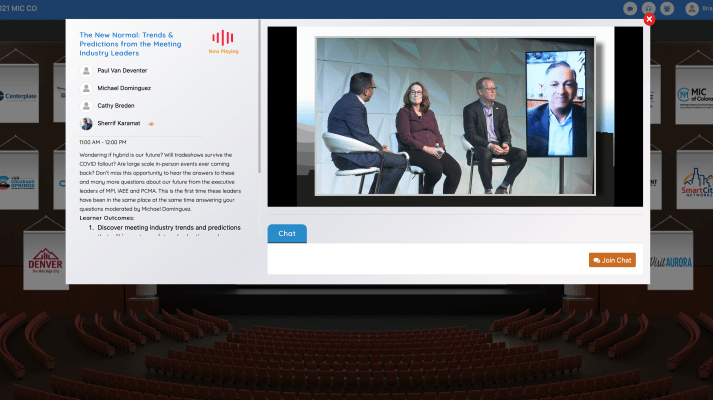Open the Centerplate sponsor banner
The width and height of the screenshot is (713, 400).
[19, 95]
